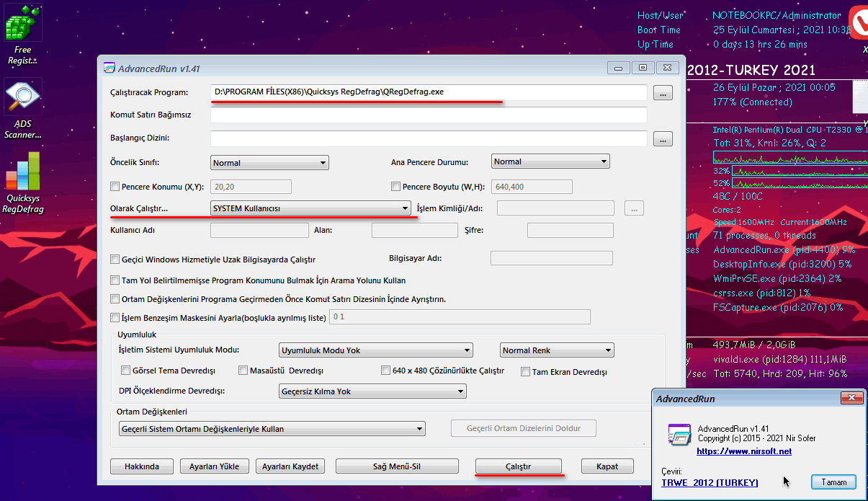
Task: Check Tam Ekran Devredışı
Action: pyautogui.click(x=525, y=372)
